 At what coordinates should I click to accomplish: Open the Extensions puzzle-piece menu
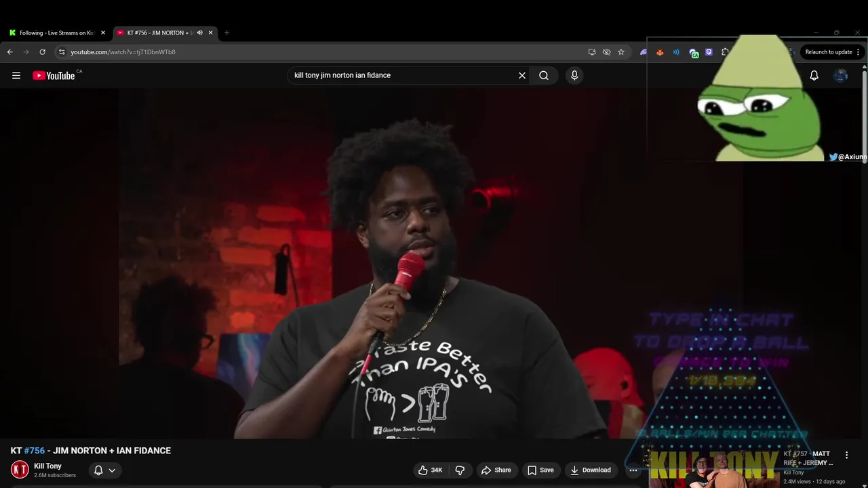click(726, 52)
